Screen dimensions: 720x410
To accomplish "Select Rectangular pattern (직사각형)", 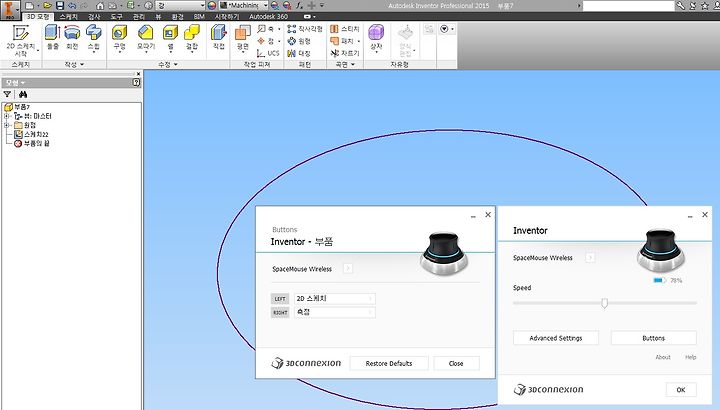I will click(x=305, y=29).
